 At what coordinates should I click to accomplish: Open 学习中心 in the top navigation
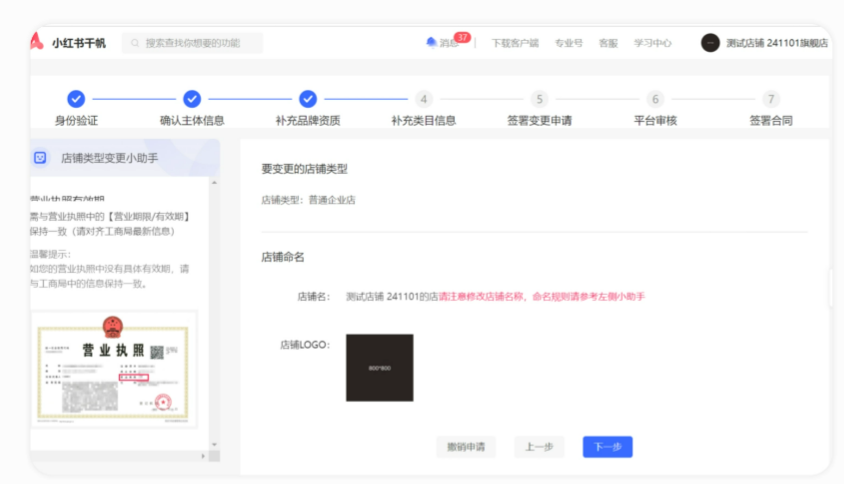point(652,43)
